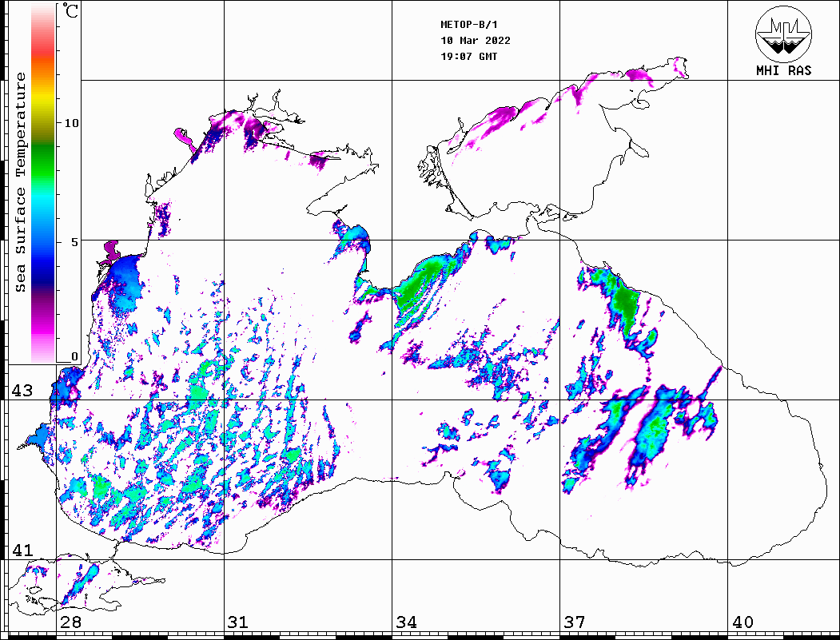Click the longitude label 37
840x640 pixels.
pos(575,622)
